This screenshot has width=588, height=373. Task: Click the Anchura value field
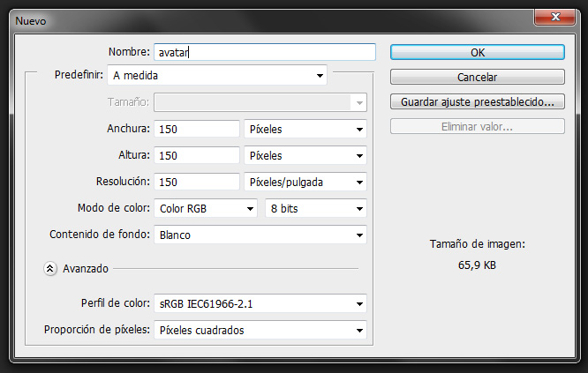(196, 130)
